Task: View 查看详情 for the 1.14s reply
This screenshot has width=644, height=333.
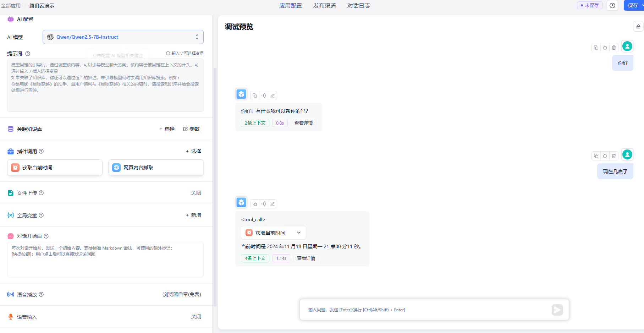Action: 306,258
